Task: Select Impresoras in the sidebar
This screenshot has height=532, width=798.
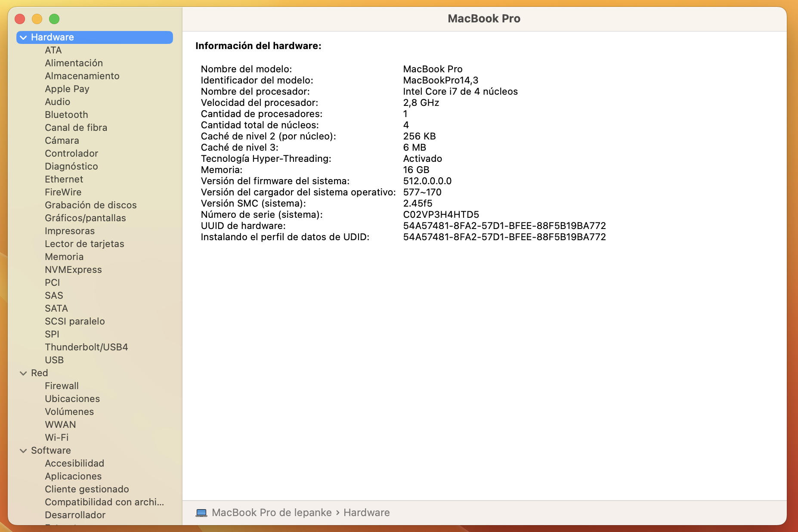Action: click(x=70, y=231)
